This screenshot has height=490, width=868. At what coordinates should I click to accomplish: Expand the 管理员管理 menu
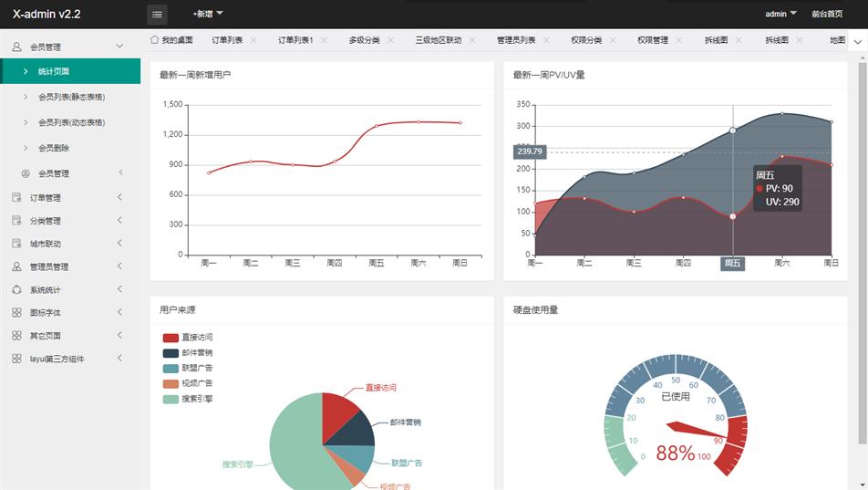[x=120, y=266]
